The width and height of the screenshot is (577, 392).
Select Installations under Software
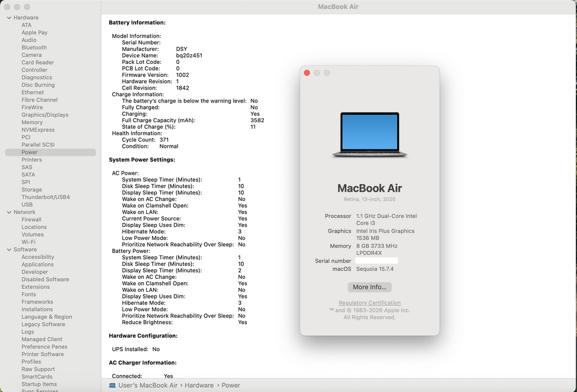point(37,309)
